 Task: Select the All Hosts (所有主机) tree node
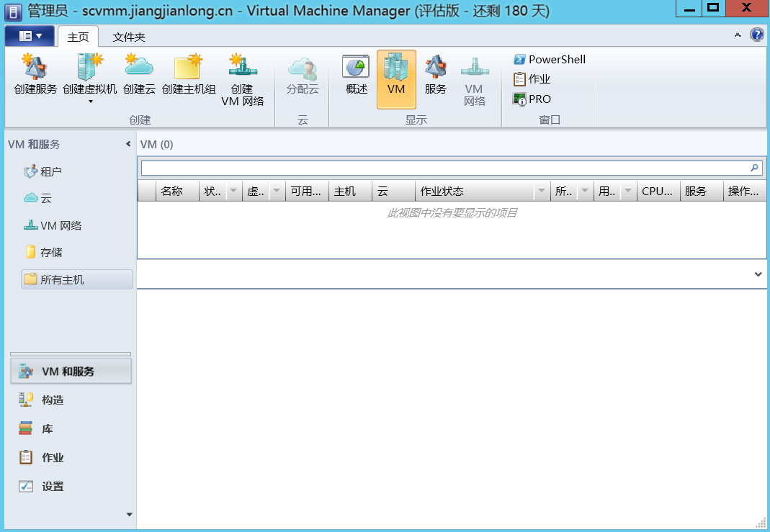[x=77, y=279]
